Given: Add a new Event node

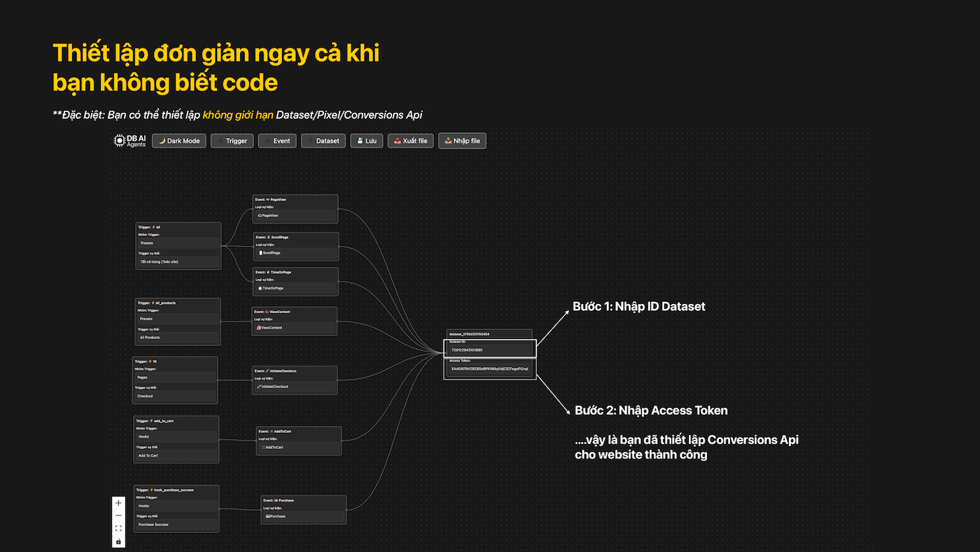Looking at the screenshot, I should [x=276, y=141].
